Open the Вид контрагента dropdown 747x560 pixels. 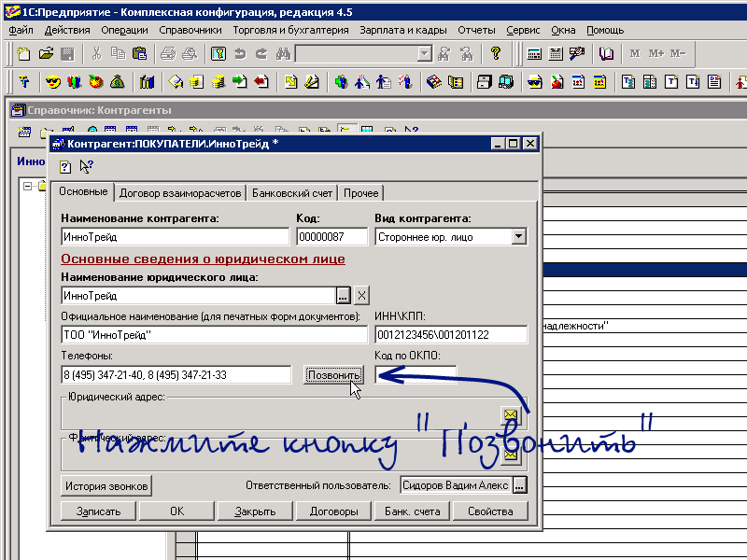coord(519,236)
